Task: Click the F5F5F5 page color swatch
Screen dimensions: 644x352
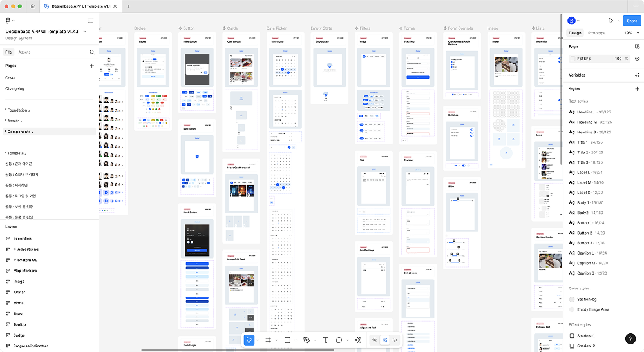Action: [x=573, y=59]
